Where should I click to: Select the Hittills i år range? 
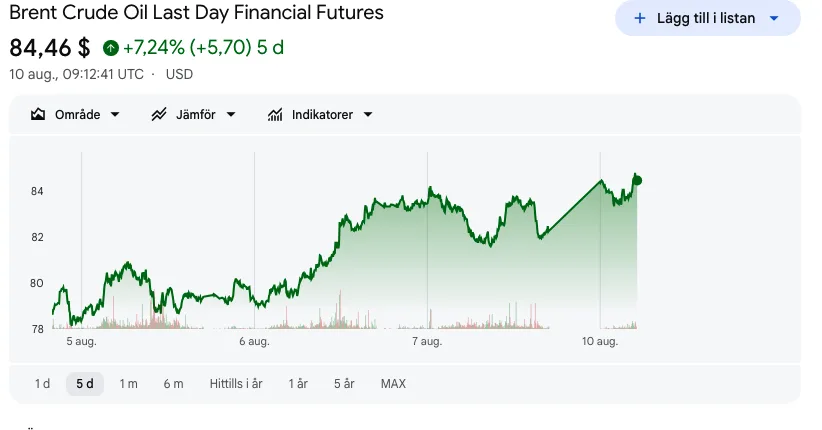(236, 384)
